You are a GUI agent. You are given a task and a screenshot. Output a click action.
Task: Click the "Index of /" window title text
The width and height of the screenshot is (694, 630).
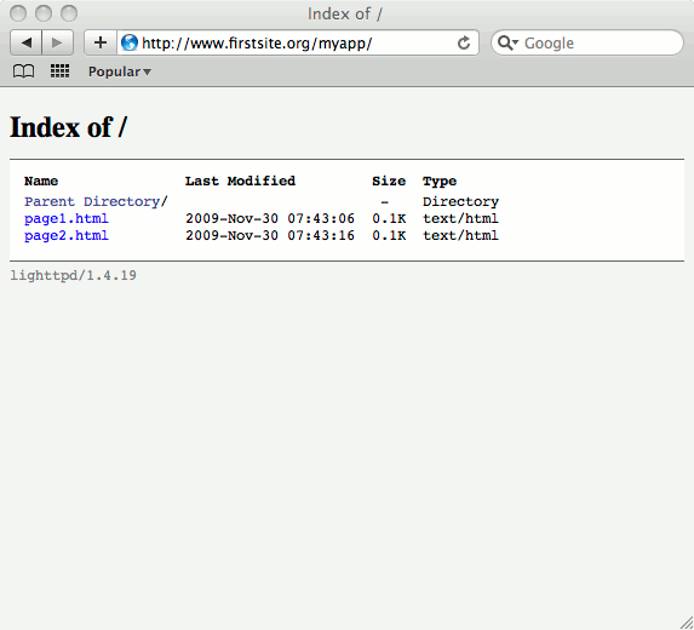pos(345,14)
